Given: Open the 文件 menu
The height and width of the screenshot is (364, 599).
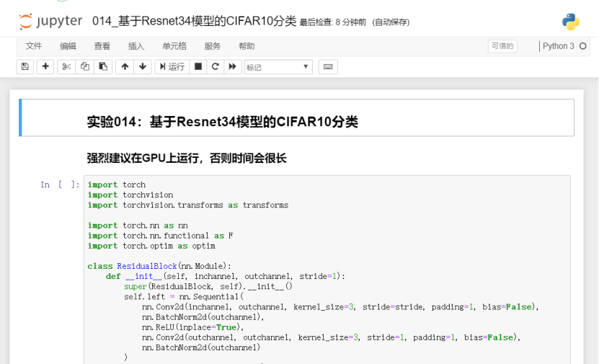Looking at the screenshot, I should point(34,46).
